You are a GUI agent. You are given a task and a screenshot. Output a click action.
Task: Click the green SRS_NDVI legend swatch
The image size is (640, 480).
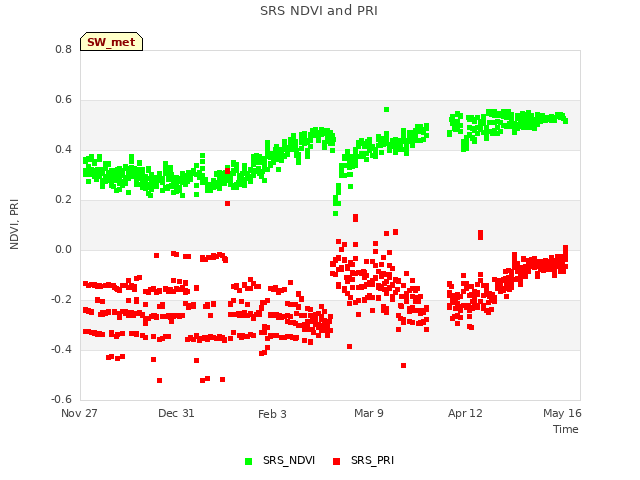tap(248, 461)
